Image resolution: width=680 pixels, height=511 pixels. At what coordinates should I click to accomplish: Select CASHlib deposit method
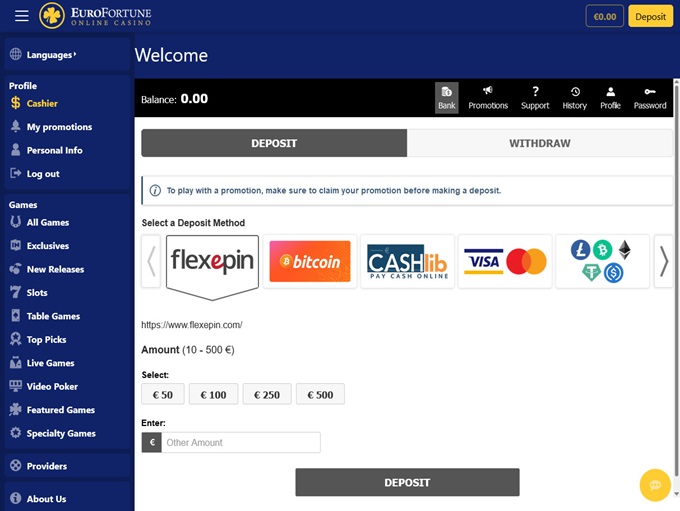pos(407,261)
